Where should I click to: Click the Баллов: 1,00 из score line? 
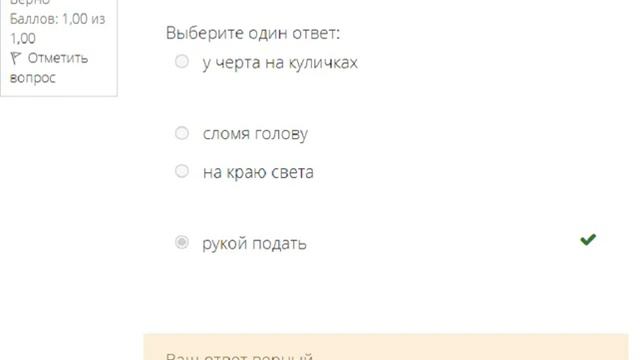coord(58,19)
